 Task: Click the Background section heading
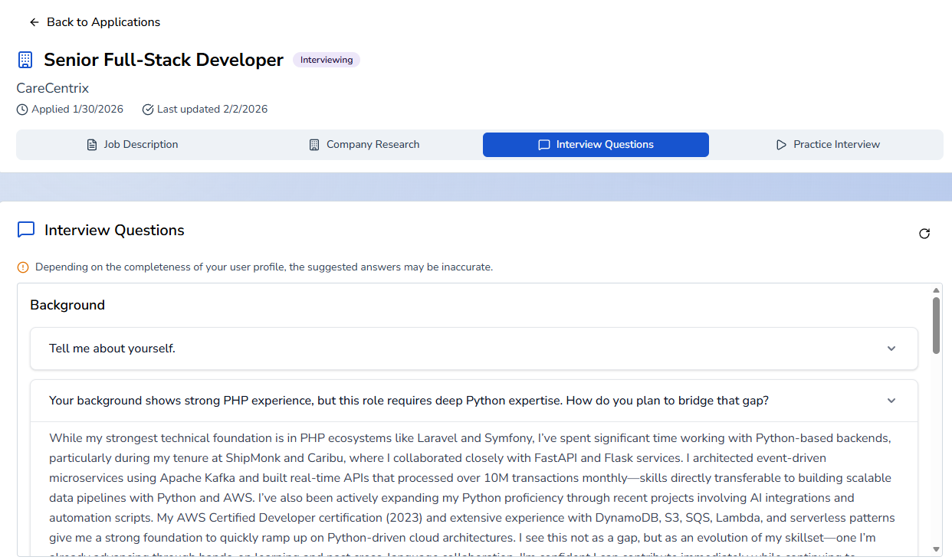[67, 305]
